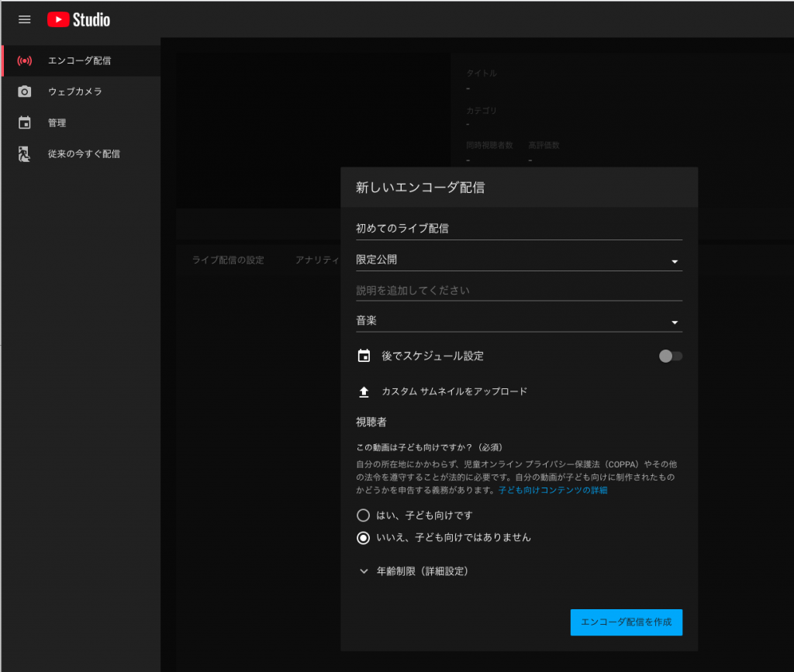794x672 pixels.
Task: Click the タイトル label behind dialog
Action: pos(482,74)
